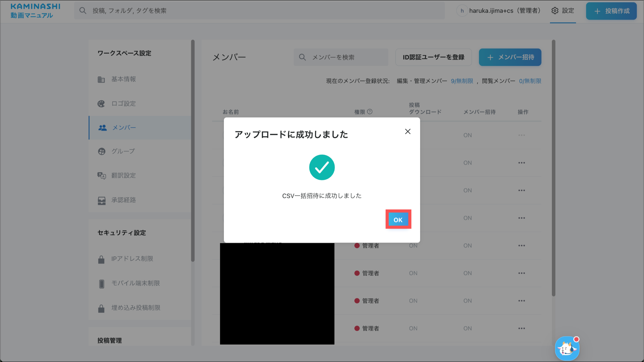Open モバイル端末制限 settings

tap(135, 283)
